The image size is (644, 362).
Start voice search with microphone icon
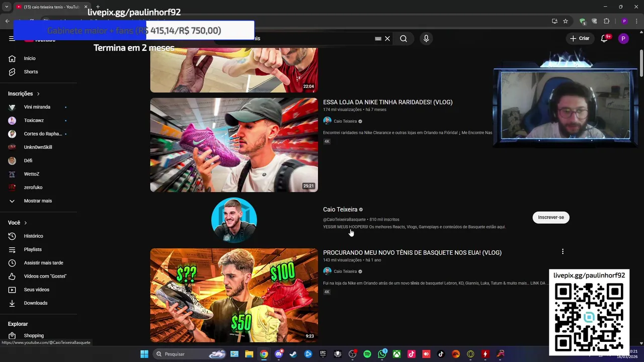point(426,39)
